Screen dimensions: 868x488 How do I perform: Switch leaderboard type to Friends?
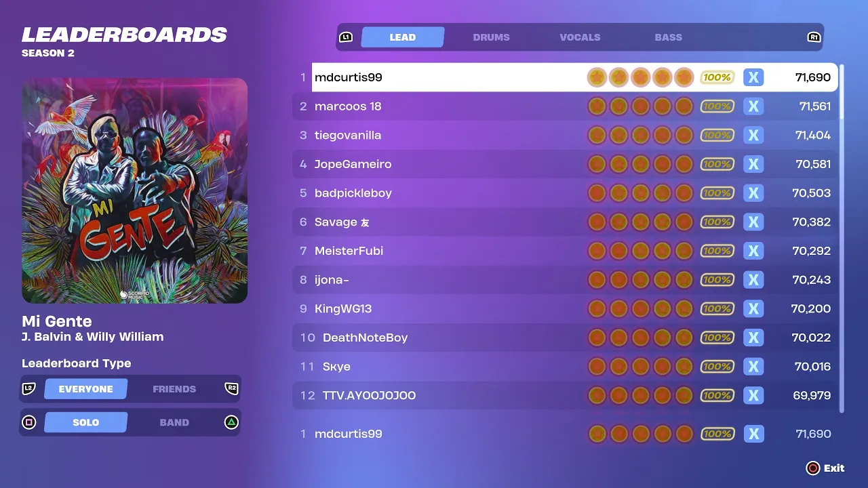tap(174, 389)
